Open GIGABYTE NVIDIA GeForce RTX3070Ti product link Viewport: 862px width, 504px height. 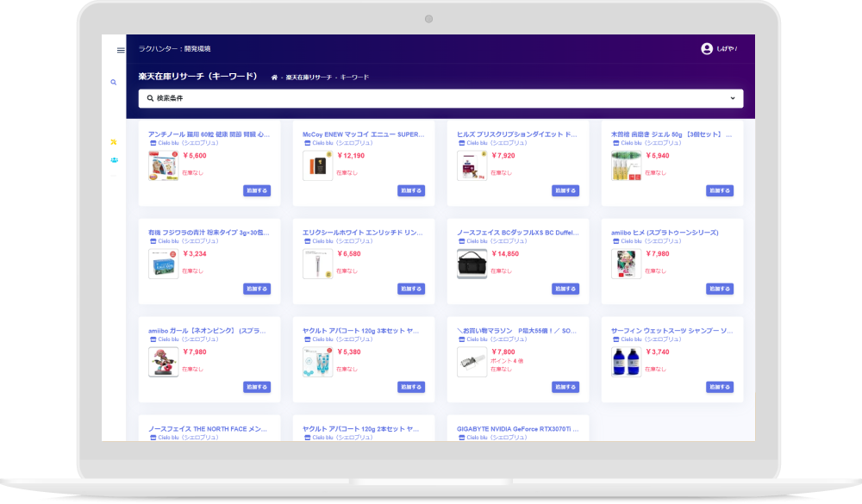[517, 428]
